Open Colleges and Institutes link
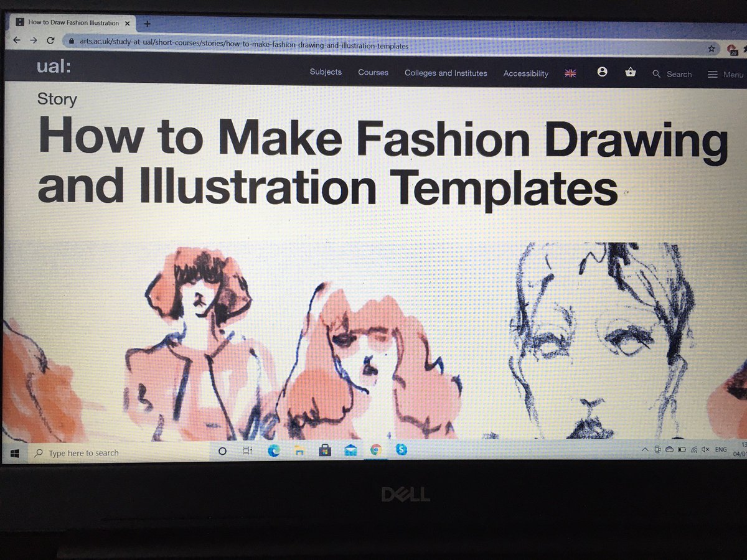747x560 pixels. pos(446,73)
